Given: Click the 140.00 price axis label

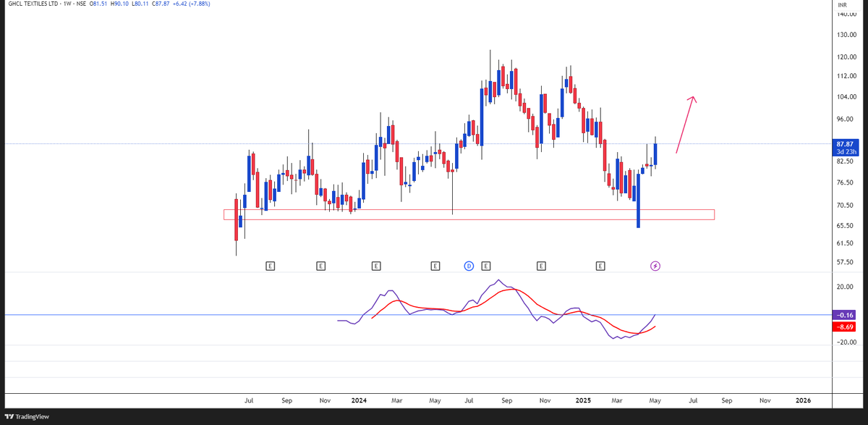Looking at the screenshot, I should click(x=846, y=14).
